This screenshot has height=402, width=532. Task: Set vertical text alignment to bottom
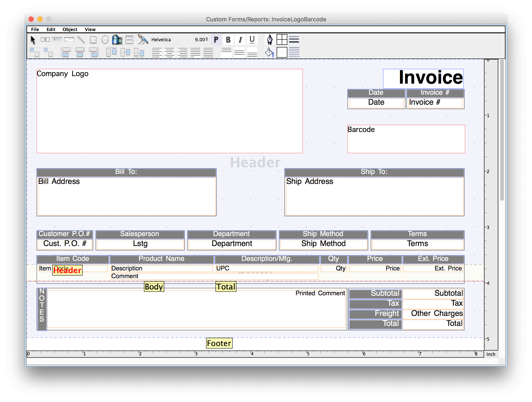(x=252, y=52)
